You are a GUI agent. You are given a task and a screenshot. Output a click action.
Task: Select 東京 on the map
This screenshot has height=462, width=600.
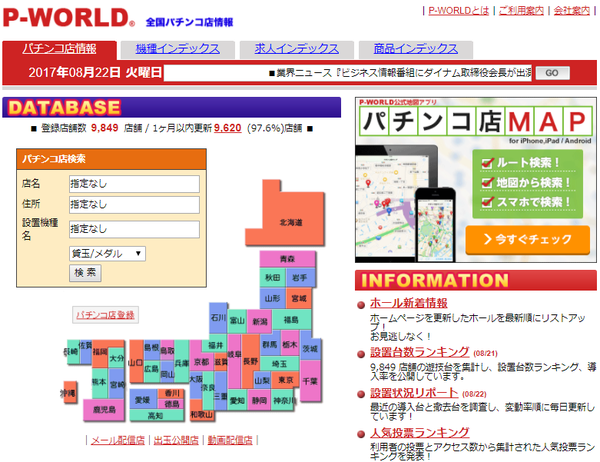[286, 380]
